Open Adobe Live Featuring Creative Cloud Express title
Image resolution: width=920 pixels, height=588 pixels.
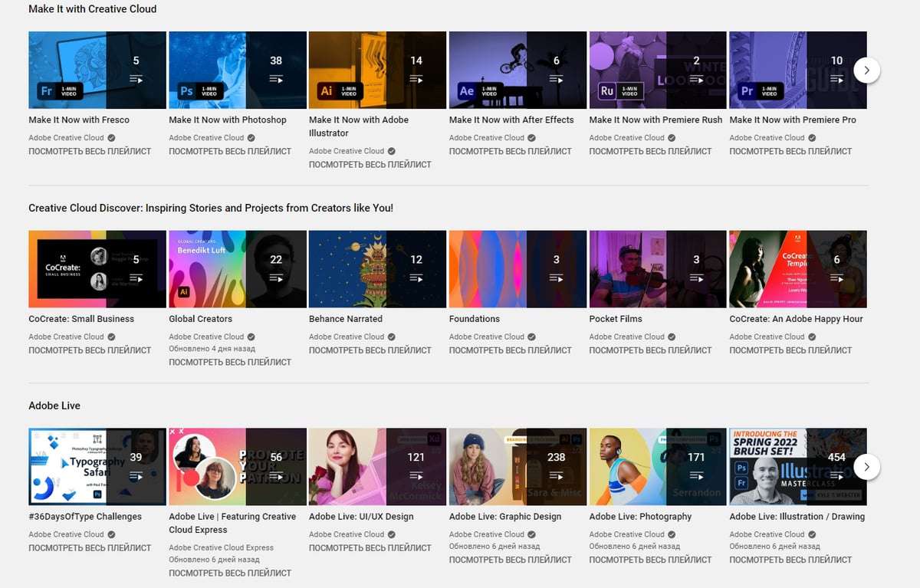(x=232, y=523)
